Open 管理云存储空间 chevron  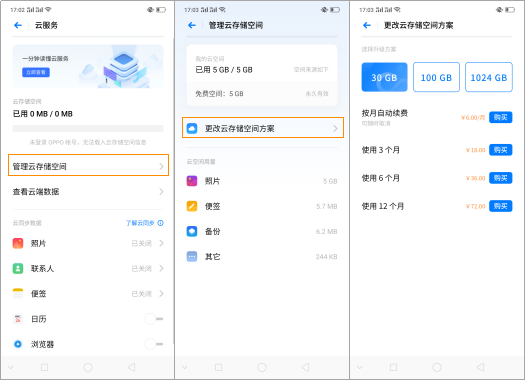pos(161,166)
